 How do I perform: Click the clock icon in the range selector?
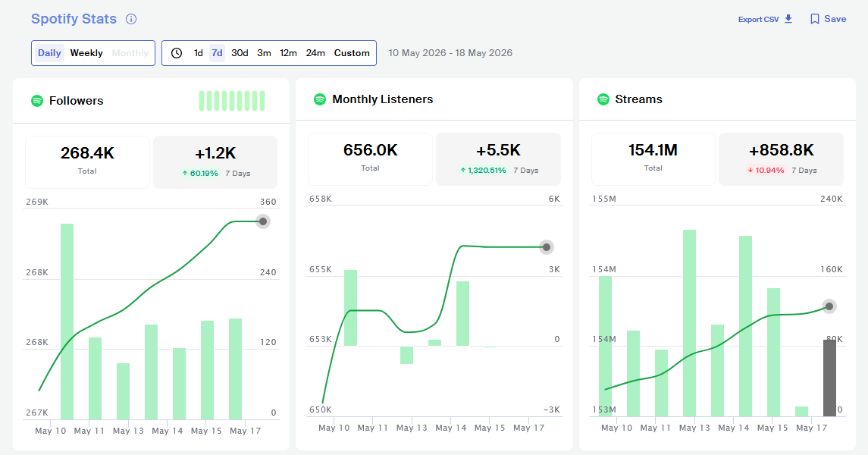[177, 53]
